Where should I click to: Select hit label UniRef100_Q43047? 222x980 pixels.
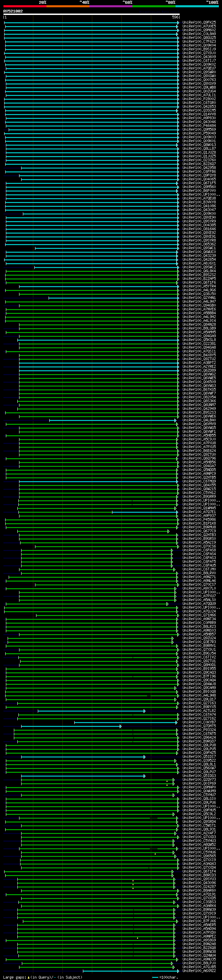coord(199,210)
